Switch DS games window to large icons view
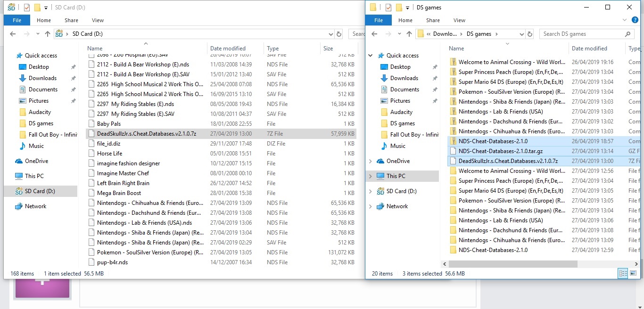 (x=633, y=273)
